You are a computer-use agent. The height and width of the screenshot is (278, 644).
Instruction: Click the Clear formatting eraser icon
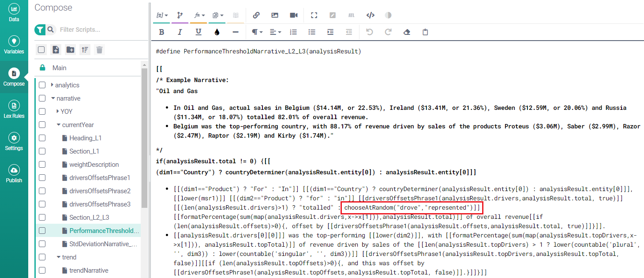pyautogui.click(x=407, y=32)
